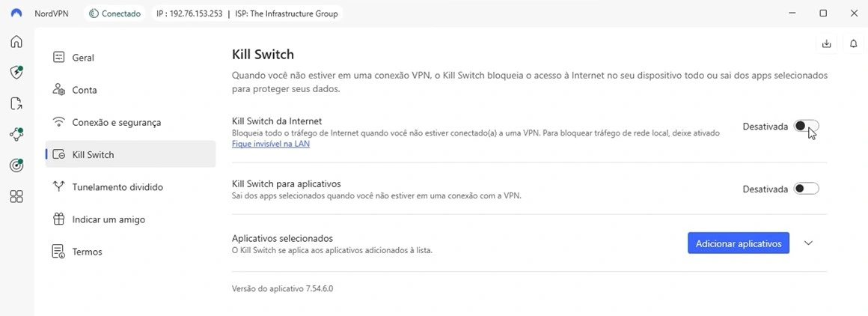The image size is (868, 316).
Task: Click Desativada next to Kill Switch para aplicativos
Action: [x=765, y=189]
